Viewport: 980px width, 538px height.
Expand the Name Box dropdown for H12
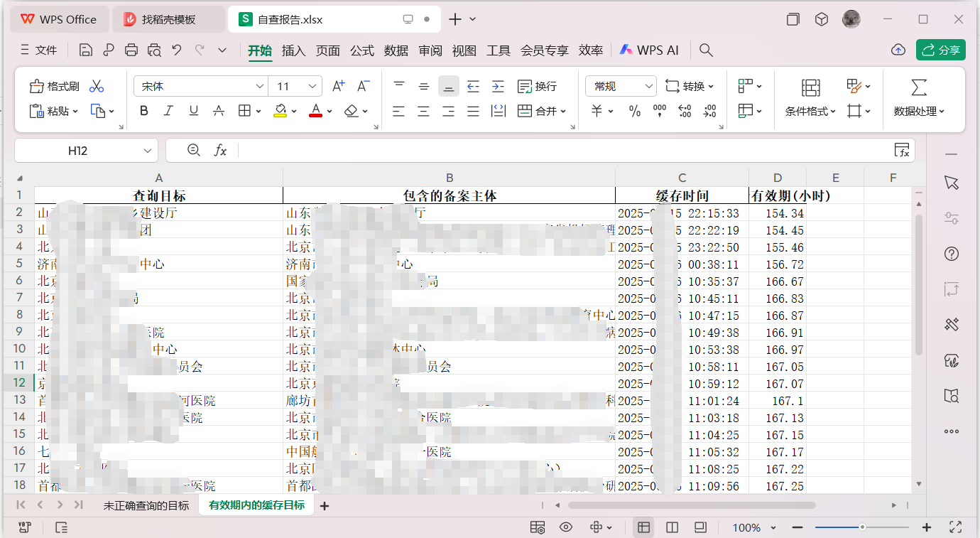148,151
